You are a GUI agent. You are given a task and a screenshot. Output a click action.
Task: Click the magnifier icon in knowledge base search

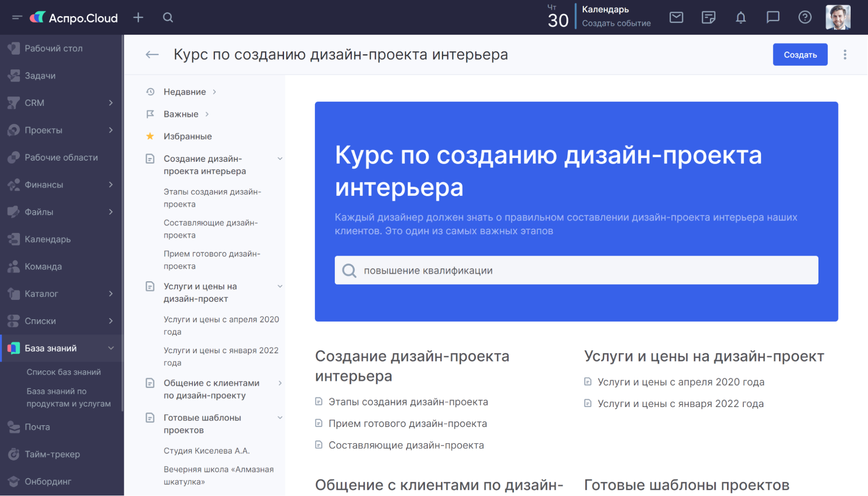[x=349, y=271]
